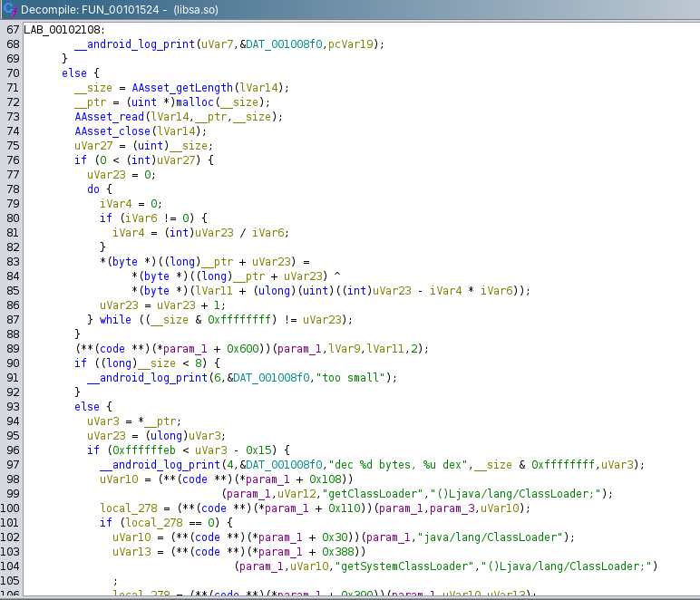Click the Decompile window icon in title bar
This screenshot has height=600, width=700.
tap(10, 9)
